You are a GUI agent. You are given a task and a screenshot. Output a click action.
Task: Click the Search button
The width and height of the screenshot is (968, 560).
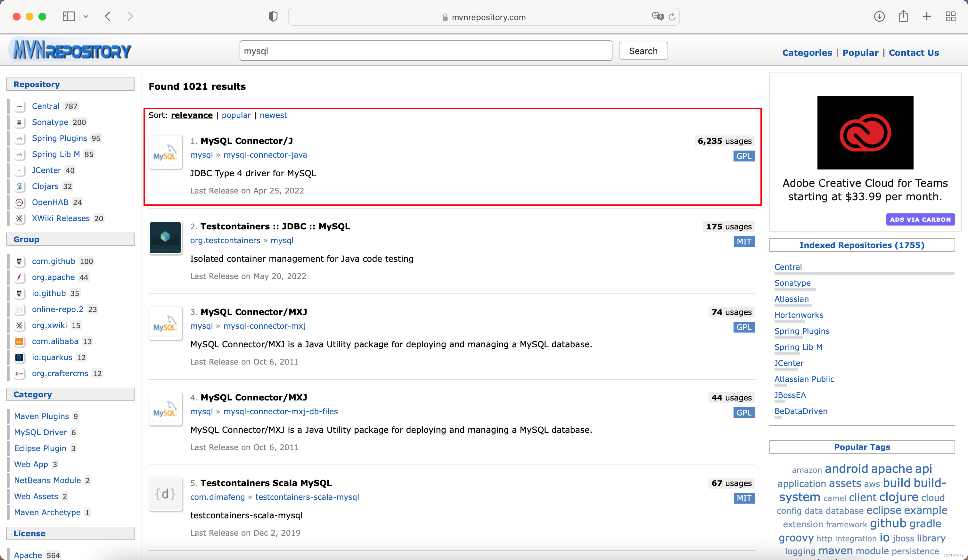(x=643, y=51)
